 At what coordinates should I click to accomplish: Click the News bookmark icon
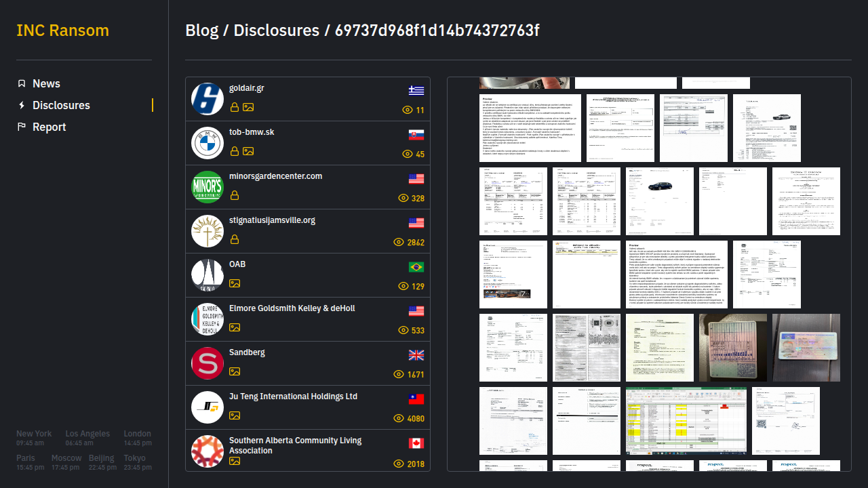point(22,83)
